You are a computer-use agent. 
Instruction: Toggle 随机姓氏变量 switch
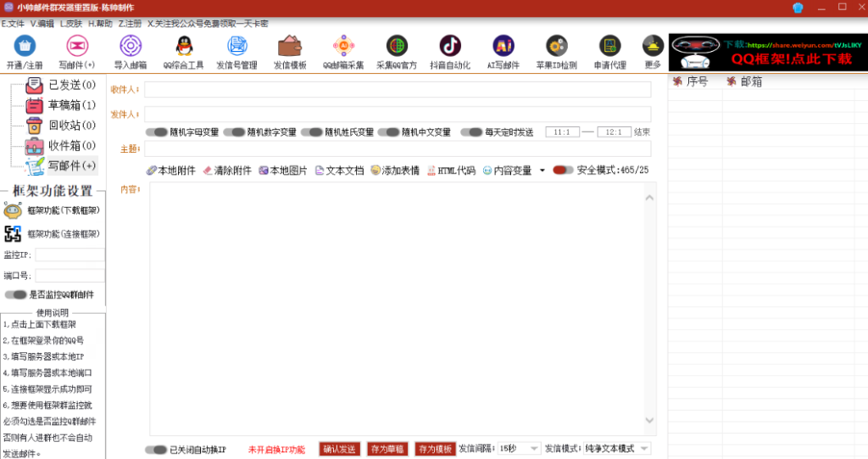(311, 132)
